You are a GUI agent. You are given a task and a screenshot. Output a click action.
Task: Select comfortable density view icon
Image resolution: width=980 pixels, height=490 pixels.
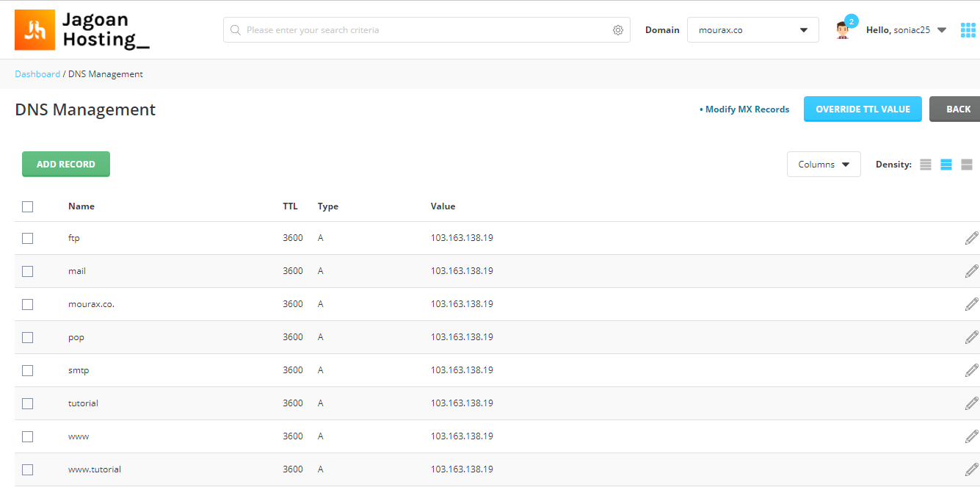(967, 165)
